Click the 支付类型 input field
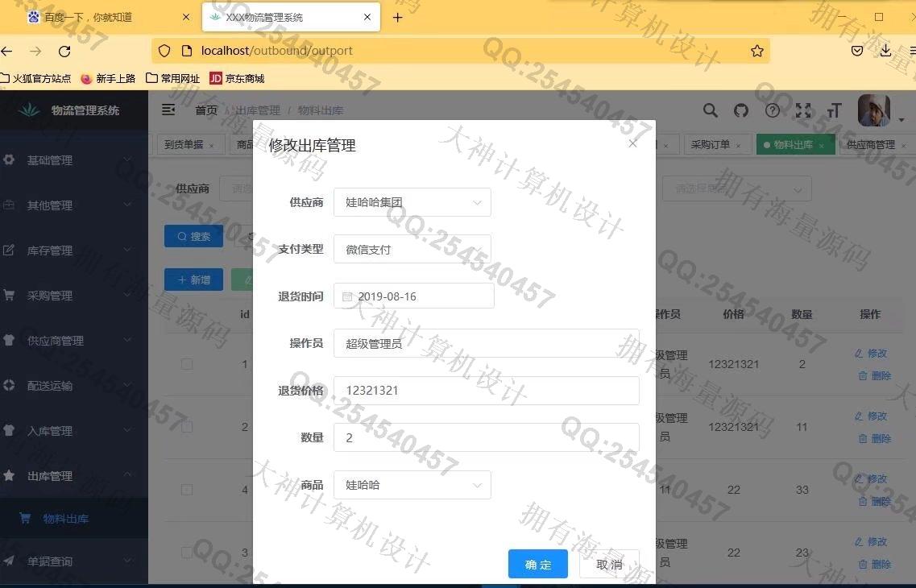Viewport: 916px width, 588px height. 412,250
